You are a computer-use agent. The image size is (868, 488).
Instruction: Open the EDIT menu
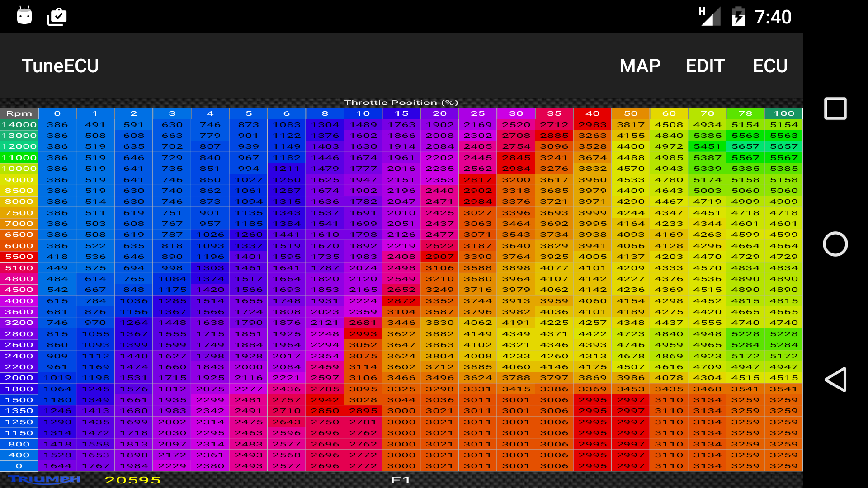point(705,66)
